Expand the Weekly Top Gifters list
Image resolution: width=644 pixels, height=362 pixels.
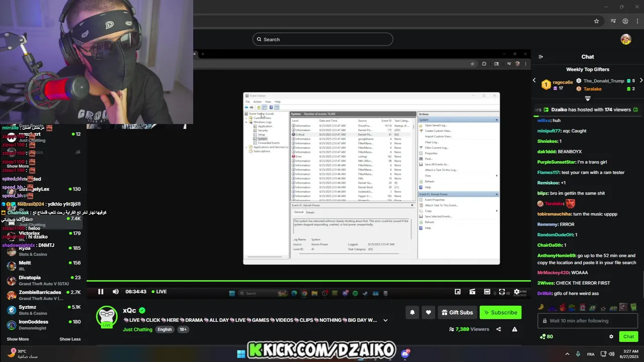coord(587,98)
